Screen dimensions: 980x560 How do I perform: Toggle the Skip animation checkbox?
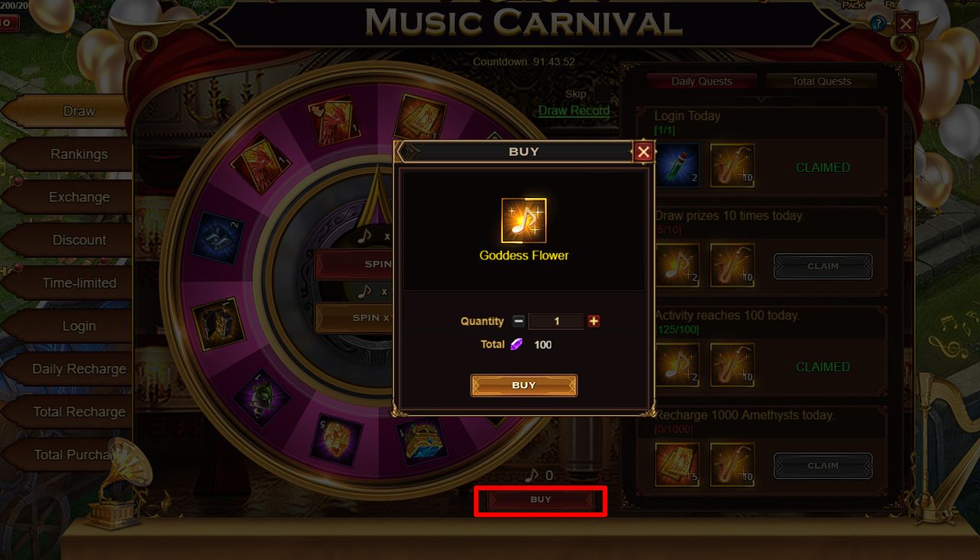coord(601,94)
